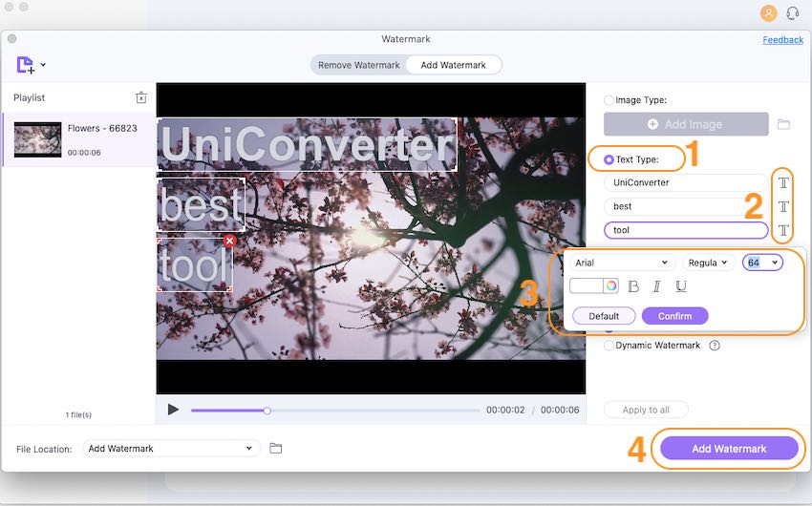Viewport: 812px width, 506px height.
Task: Toggle italic text formatting
Action: tap(656, 286)
